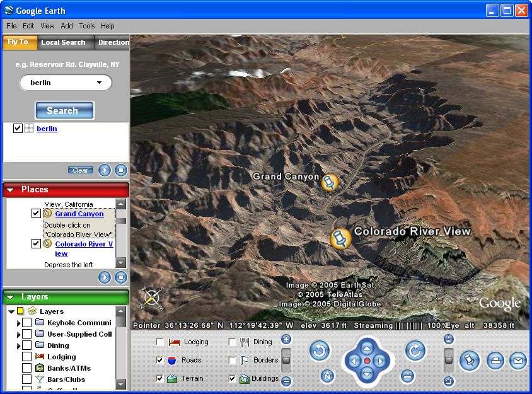Uncheck the Grand Canyon placemark
This screenshot has width=532, height=394.
pos(36,213)
